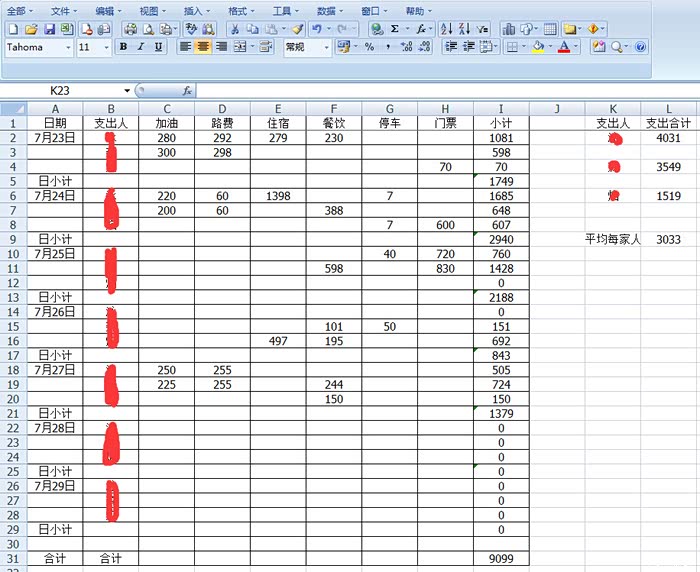Expand the borders dropdown arrow
Image resolution: width=700 pixels, height=572 pixels.
click(x=524, y=47)
